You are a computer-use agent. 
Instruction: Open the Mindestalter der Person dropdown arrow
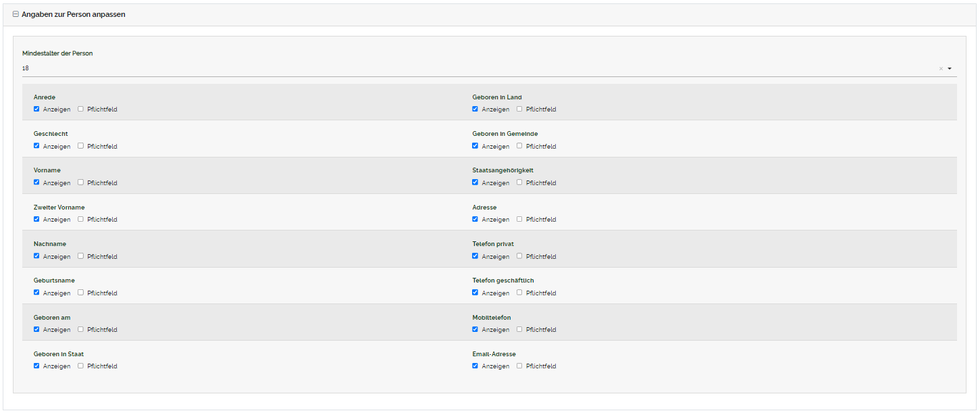tap(950, 69)
